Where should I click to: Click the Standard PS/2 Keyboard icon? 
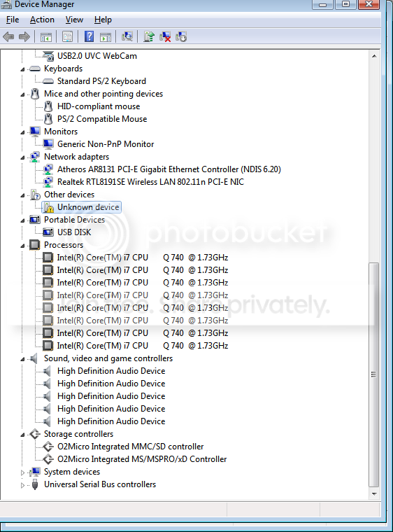pyautogui.click(x=48, y=81)
